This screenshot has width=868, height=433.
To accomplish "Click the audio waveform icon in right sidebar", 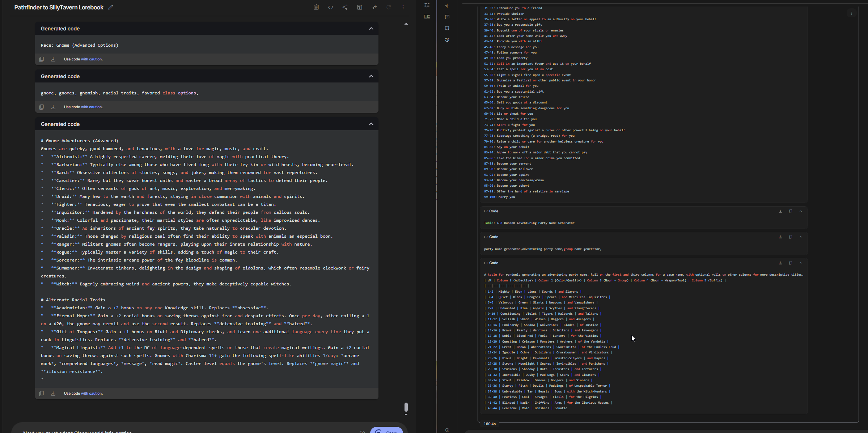I will click(447, 6).
